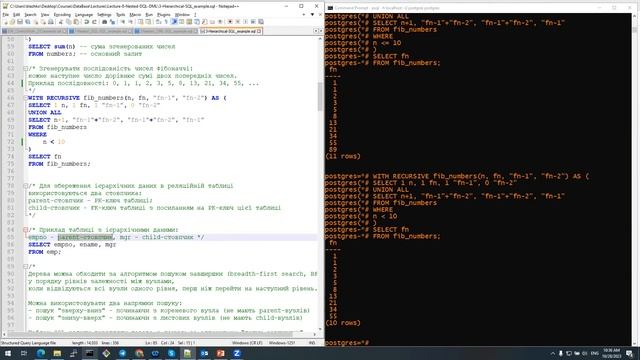Click the Open file toolbar icon

pyautogui.click(x=12, y=22)
